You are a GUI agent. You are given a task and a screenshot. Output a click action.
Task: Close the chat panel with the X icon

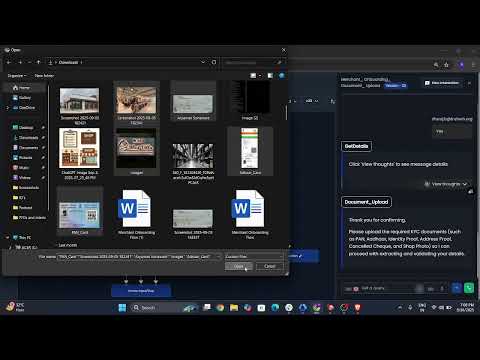[x=469, y=83]
